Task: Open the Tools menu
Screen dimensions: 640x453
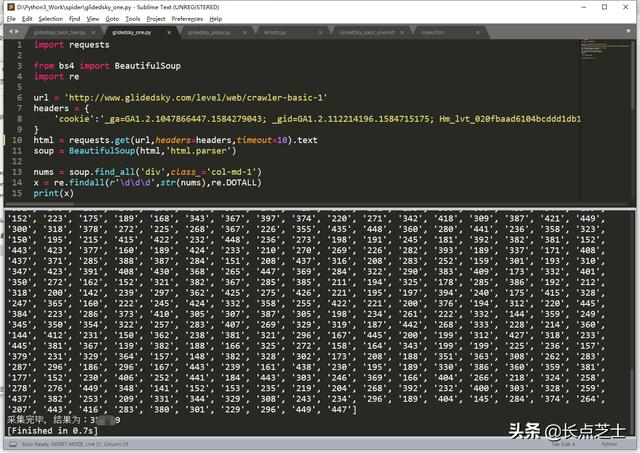Action: coord(133,19)
